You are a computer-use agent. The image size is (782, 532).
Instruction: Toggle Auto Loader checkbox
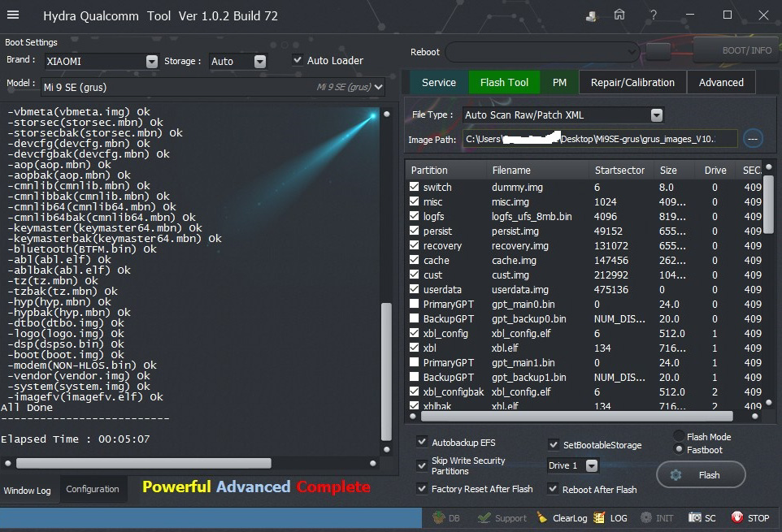tap(298, 60)
